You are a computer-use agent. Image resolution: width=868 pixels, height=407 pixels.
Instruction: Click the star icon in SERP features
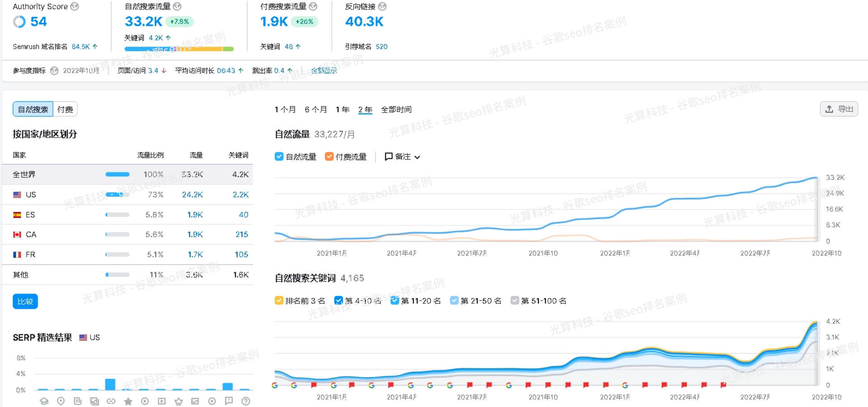[128, 401]
